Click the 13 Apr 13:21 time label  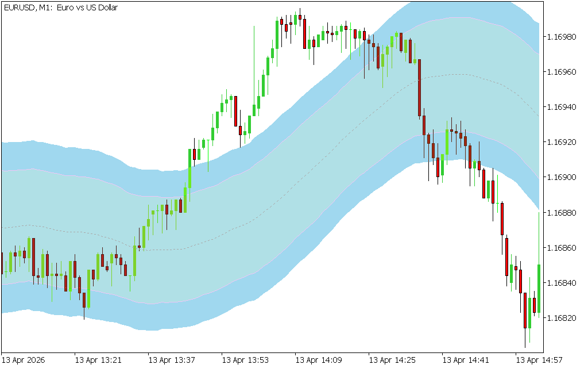98,361
